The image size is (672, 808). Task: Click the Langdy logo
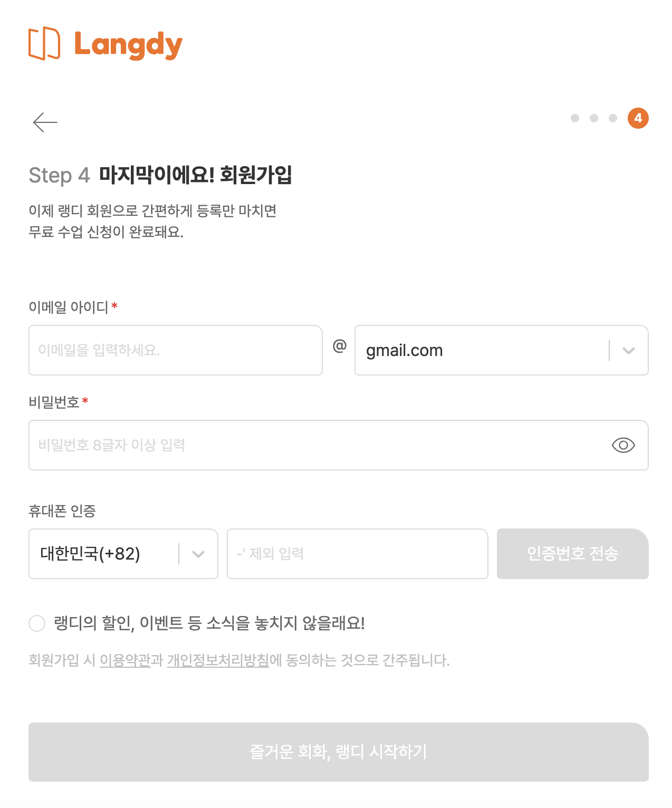click(104, 45)
